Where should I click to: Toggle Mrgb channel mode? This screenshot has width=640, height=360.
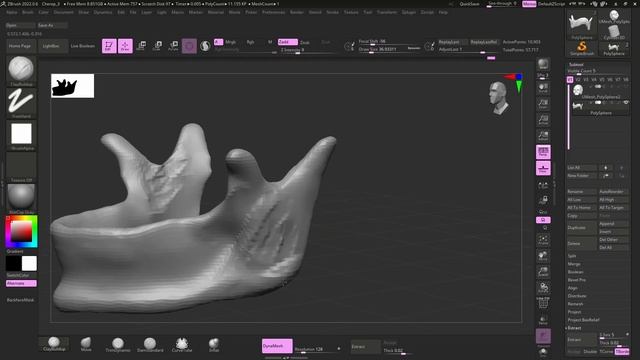click(231, 42)
